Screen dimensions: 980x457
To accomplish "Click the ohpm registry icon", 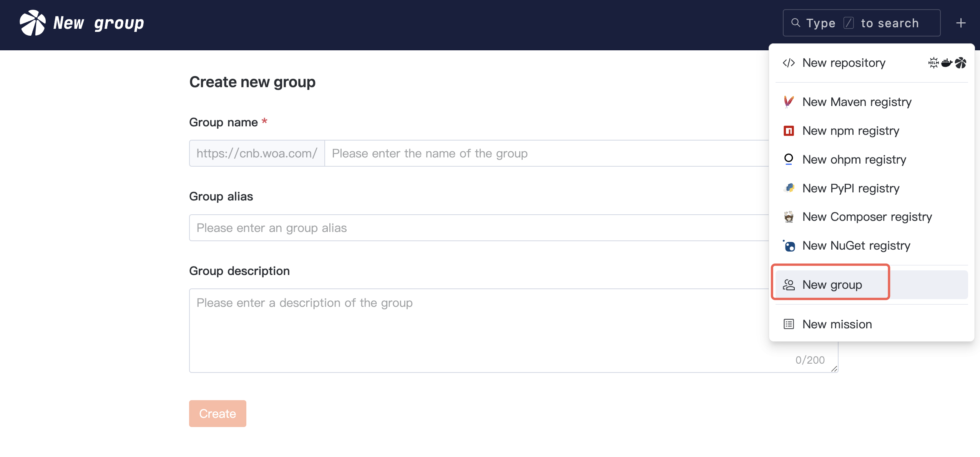I will click(x=789, y=159).
